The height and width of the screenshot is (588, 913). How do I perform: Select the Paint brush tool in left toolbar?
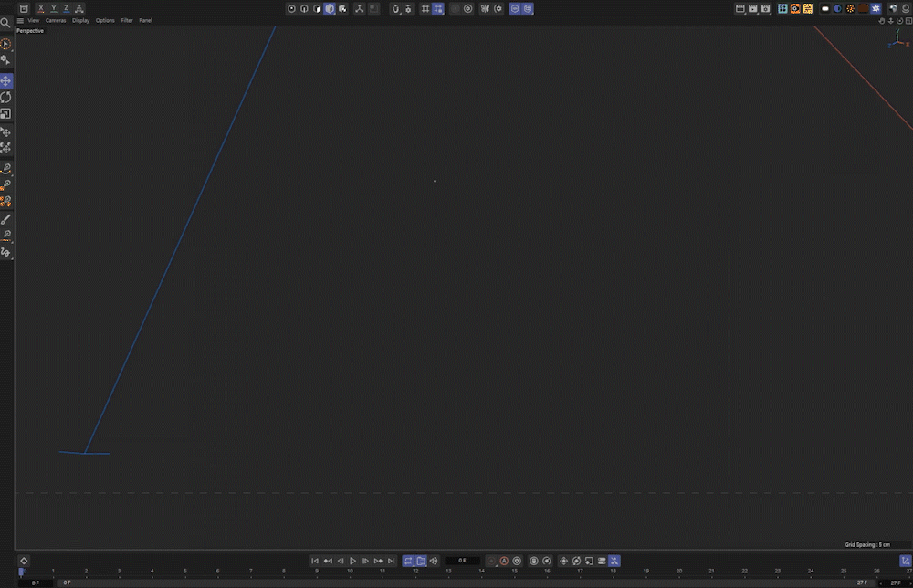(x=5, y=219)
